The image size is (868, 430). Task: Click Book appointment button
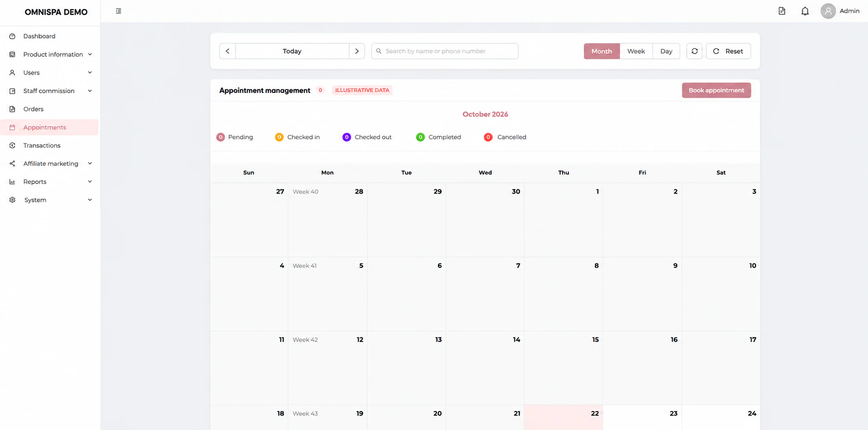pyautogui.click(x=717, y=90)
